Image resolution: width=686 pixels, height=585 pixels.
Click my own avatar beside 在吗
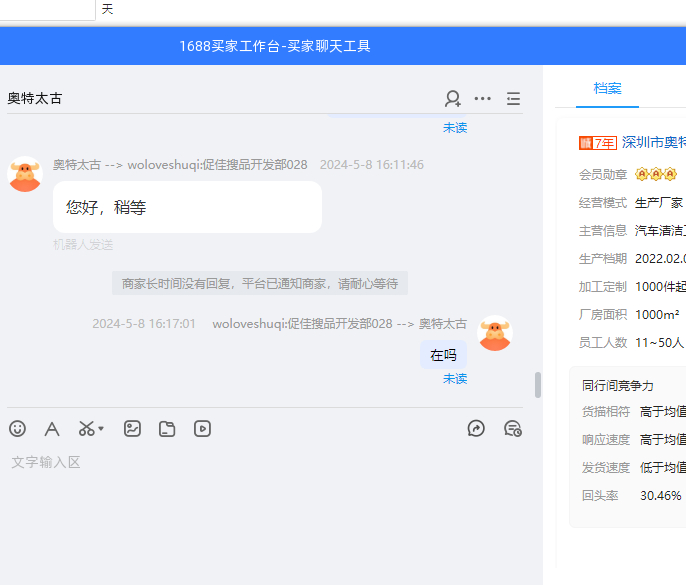click(495, 334)
